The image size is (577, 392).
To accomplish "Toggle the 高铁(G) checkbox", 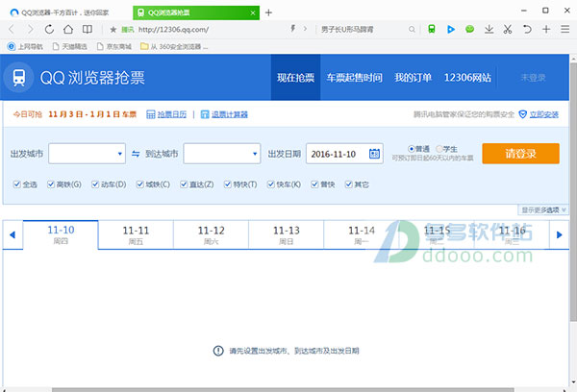I will tap(51, 184).
